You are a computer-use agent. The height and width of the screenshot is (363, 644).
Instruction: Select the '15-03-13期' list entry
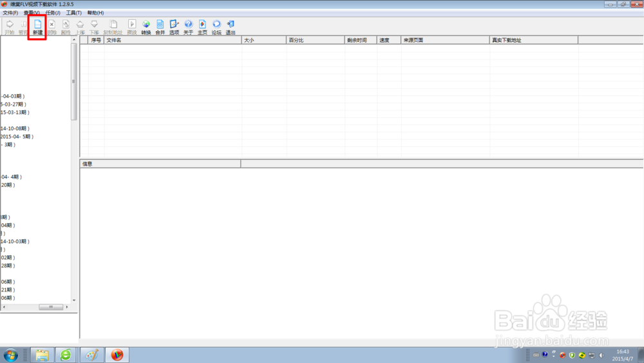(x=15, y=112)
